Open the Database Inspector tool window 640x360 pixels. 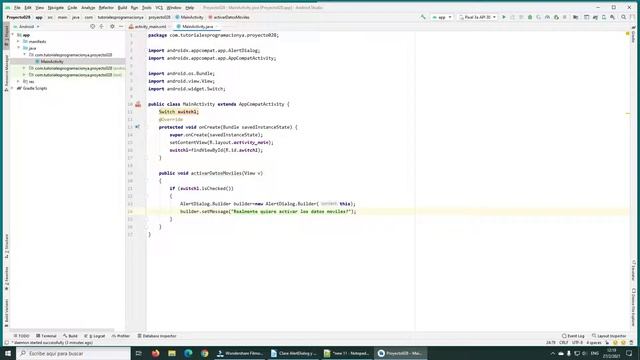[157, 336]
